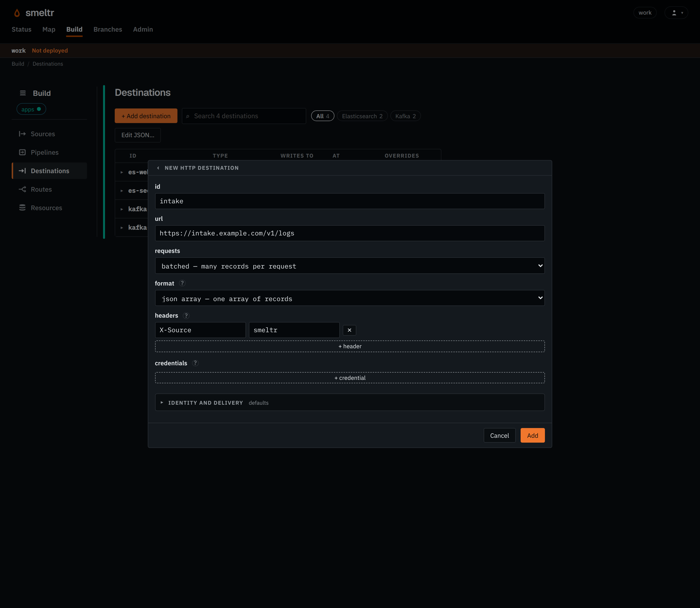Go back from New HTTP Destination
The height and width of the screenshot is (608, 700).
(158, 168)
